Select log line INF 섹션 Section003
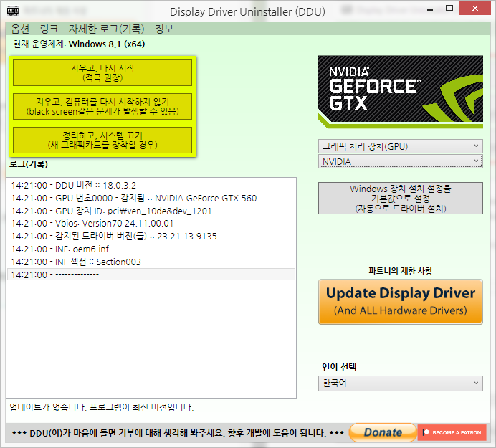The width and height of the screenshot is (496, 448). pos(151,262)
